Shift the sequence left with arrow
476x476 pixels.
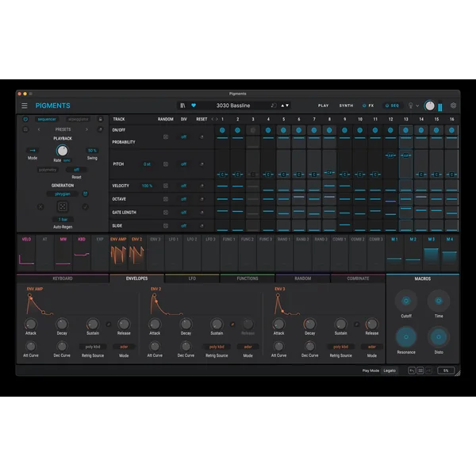coord(213,119)
